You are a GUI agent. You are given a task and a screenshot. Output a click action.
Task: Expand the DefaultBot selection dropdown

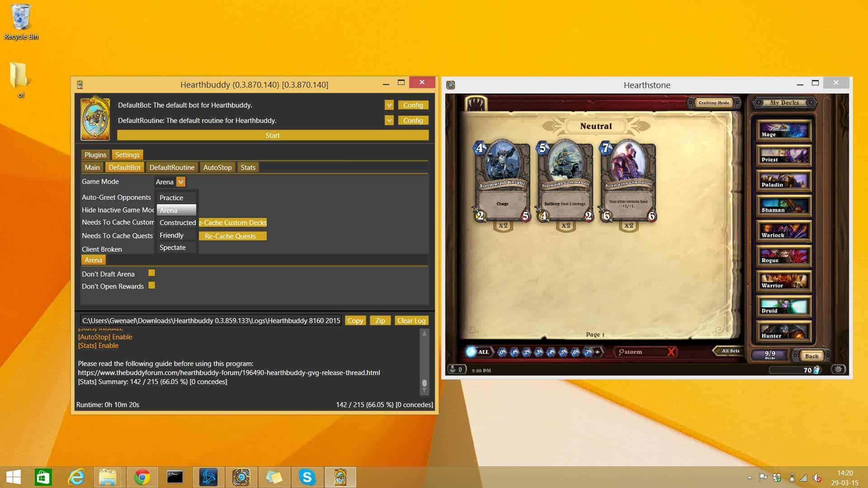(x=389, y=105)
